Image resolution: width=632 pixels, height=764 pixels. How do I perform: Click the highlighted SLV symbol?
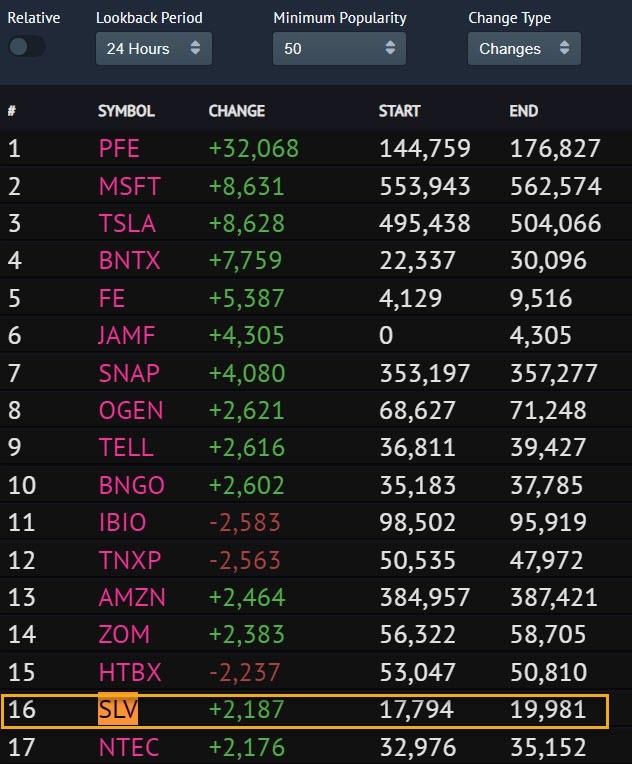click(x=118, y=710)
